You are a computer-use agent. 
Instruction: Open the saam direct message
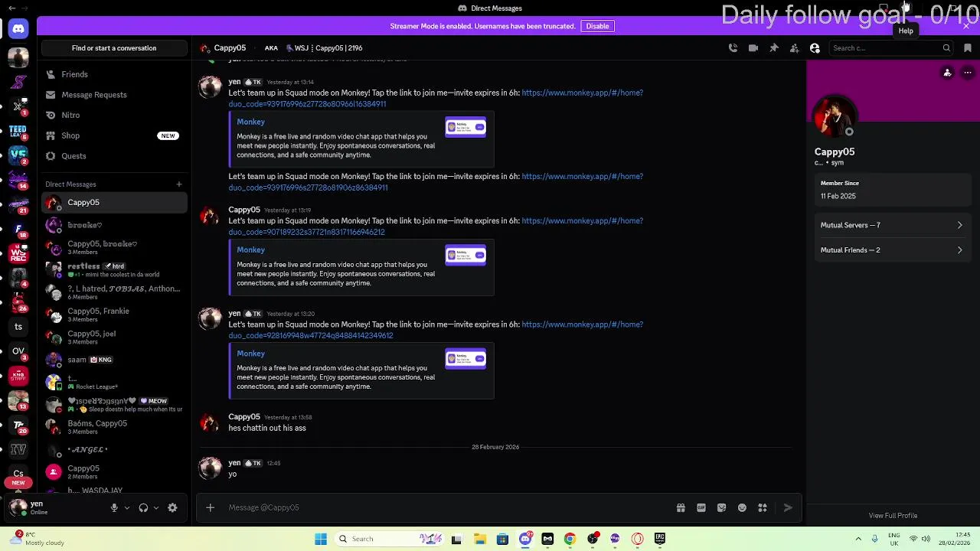coord(114,360)
